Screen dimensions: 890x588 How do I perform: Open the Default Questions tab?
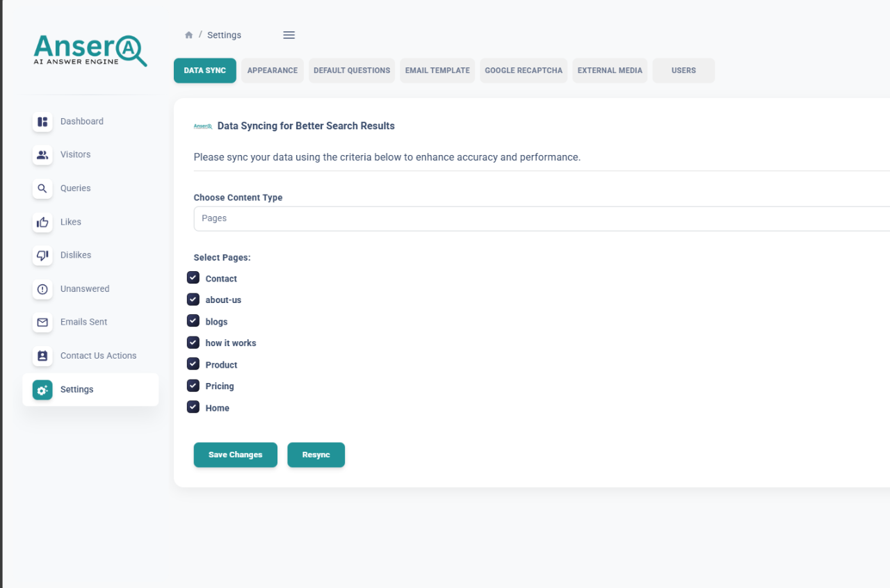point(352,70)
